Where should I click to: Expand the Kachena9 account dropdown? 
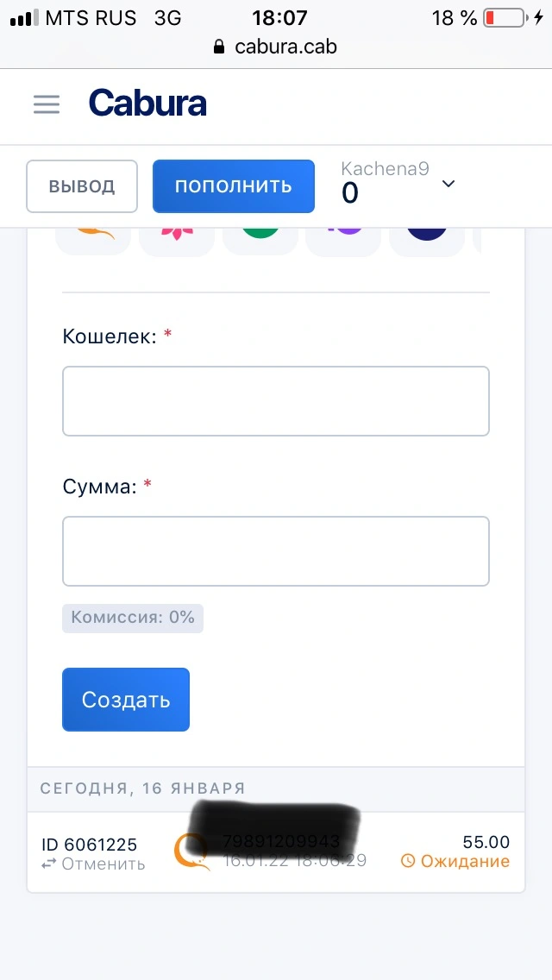point(448,184)
